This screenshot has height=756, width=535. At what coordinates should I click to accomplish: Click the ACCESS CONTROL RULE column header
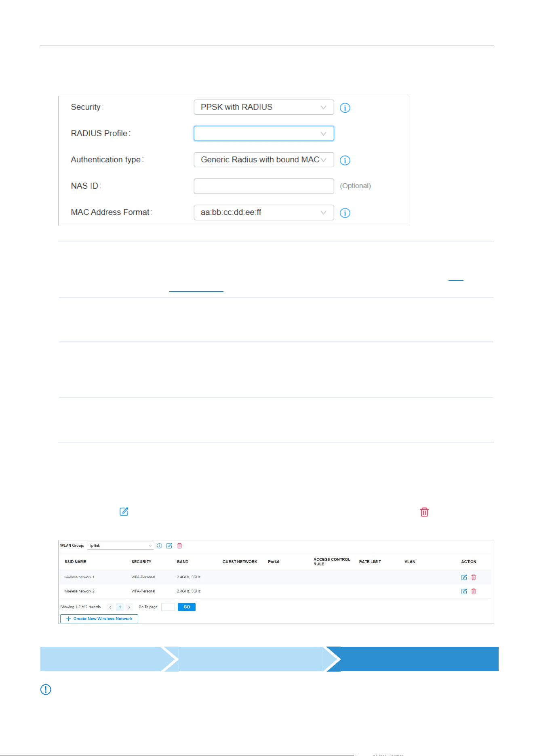pyautogui.click(x=332, y=562)
